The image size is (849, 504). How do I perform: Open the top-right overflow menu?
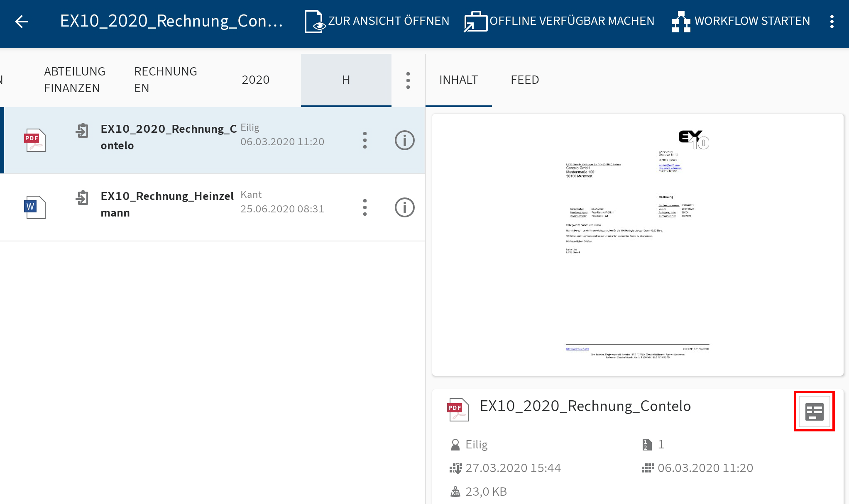click(832, 22)
